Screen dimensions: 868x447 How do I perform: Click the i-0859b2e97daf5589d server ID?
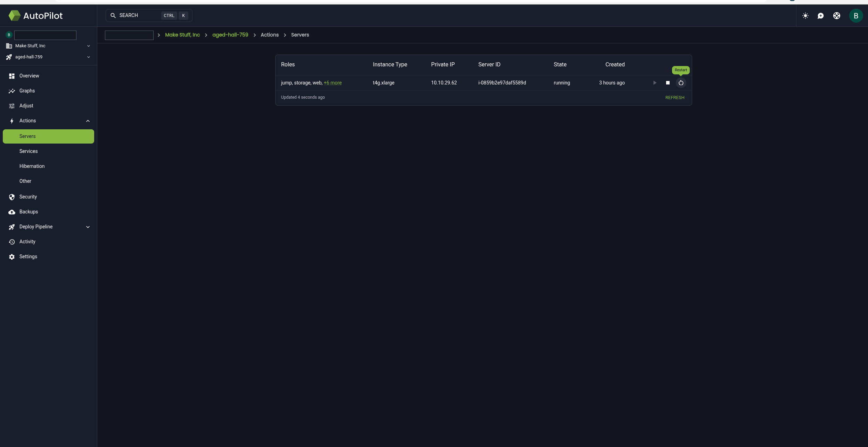point(502,83)
